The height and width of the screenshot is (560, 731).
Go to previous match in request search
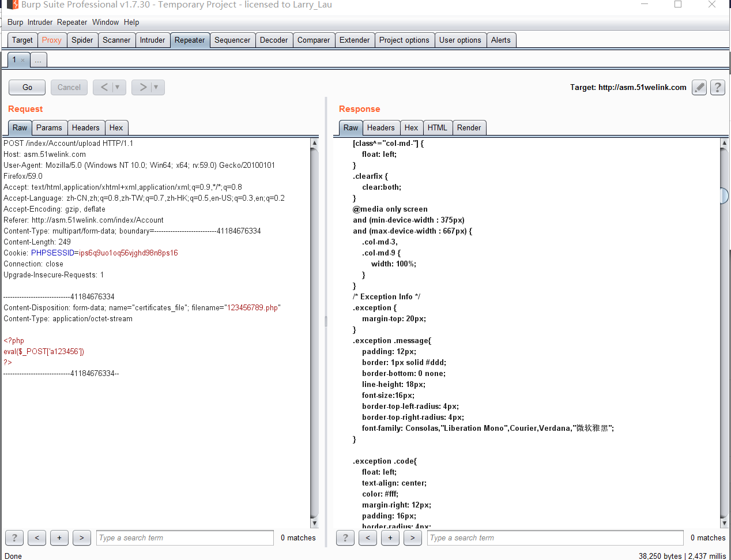click(37, 538)
